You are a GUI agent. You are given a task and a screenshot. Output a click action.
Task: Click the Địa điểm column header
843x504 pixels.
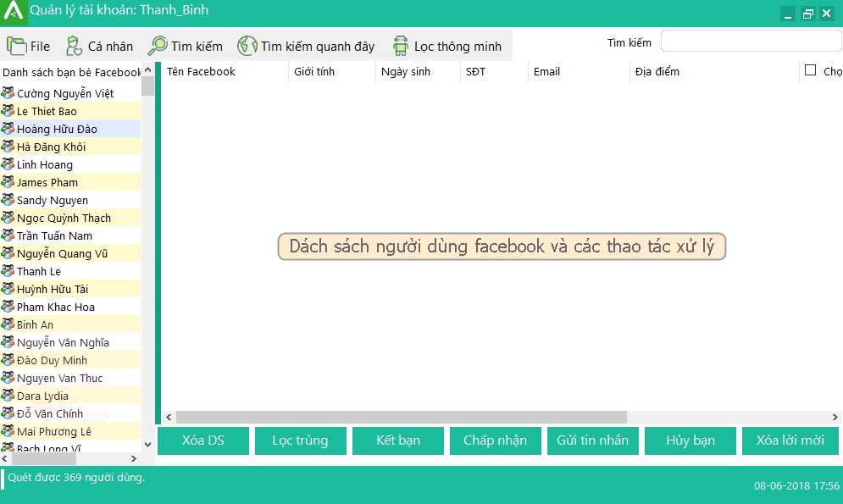click(714, 71)
